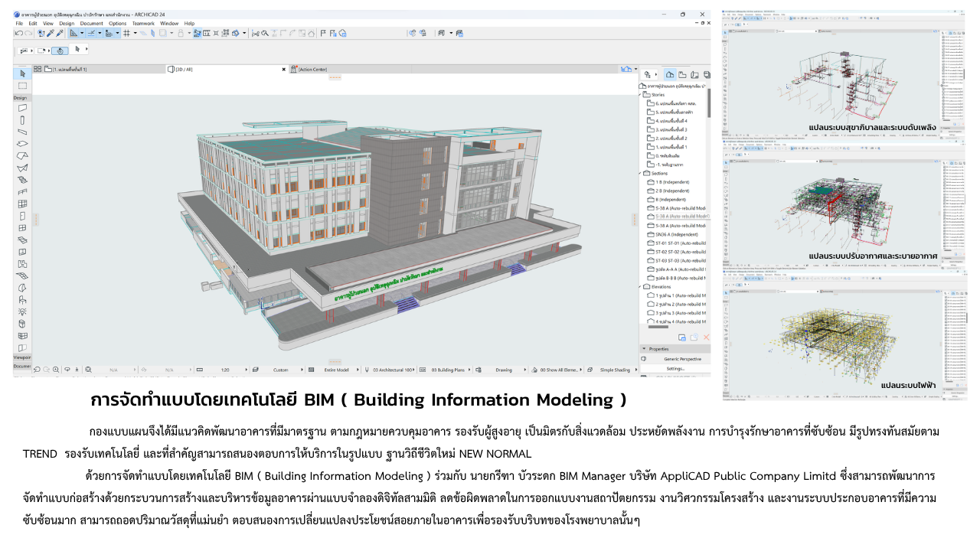
Task: Switch Navigator to Project Map view
Action: (x=670, y=74)
